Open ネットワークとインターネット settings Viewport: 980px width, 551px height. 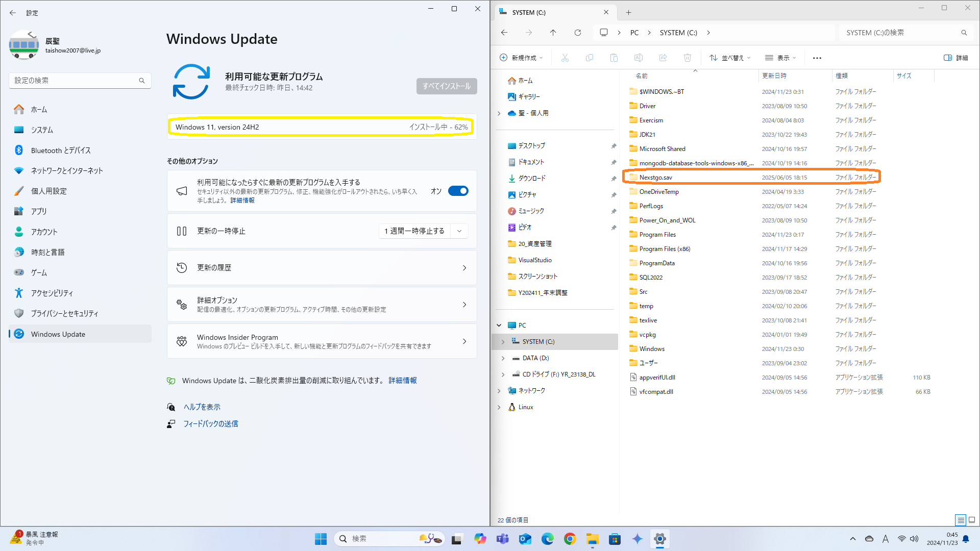pos(80,170)
